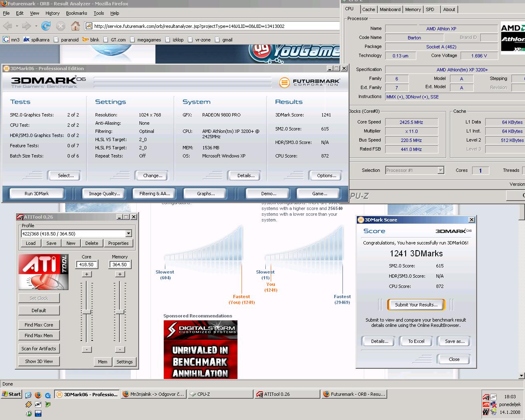Open the mn3 bookmark

11,40
